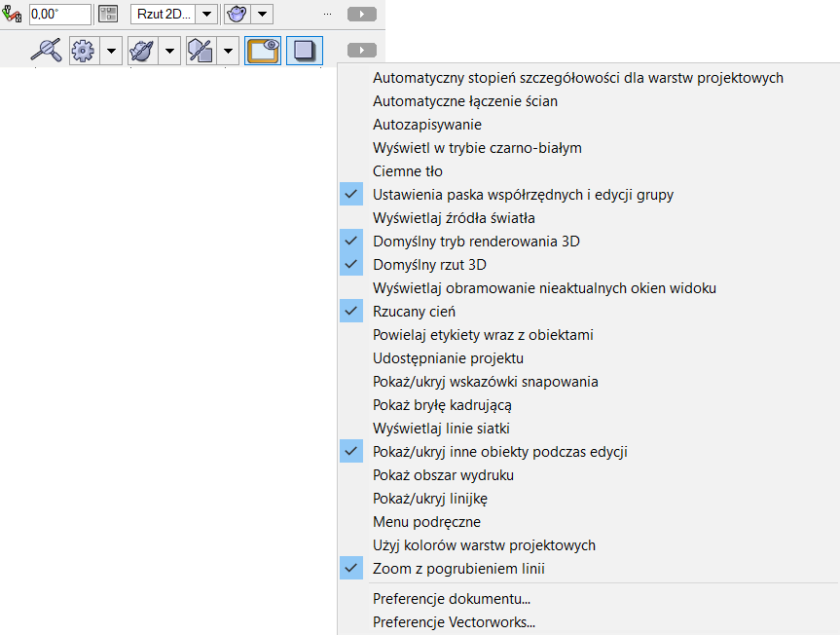Click the crossed-out 3D objects icon
Screen dimensions: 840x635
pyautogui.click(x=201, y=51)
